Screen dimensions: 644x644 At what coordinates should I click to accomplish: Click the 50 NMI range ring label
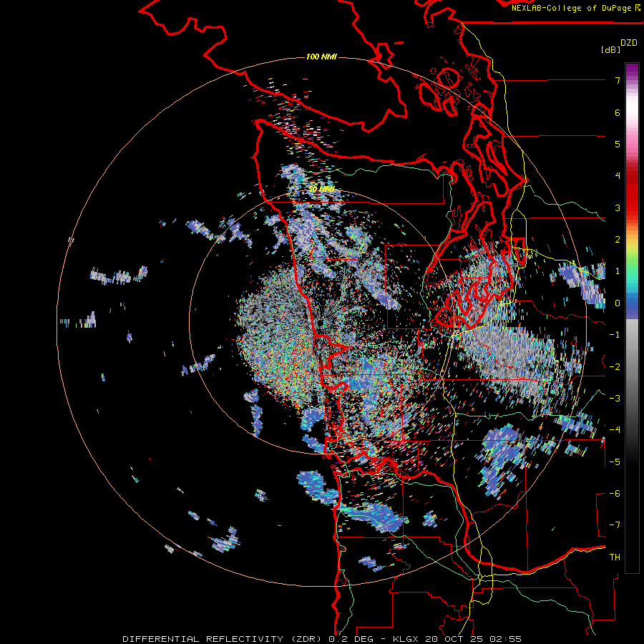(321, 190)
